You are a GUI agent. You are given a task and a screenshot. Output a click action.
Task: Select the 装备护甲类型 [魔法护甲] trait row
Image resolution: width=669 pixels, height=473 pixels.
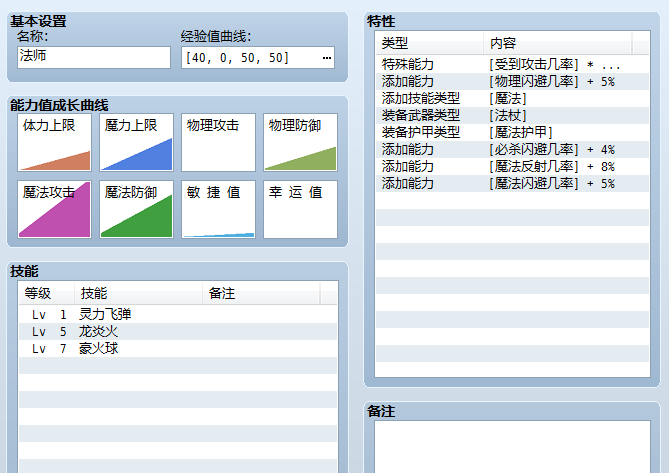512,133
